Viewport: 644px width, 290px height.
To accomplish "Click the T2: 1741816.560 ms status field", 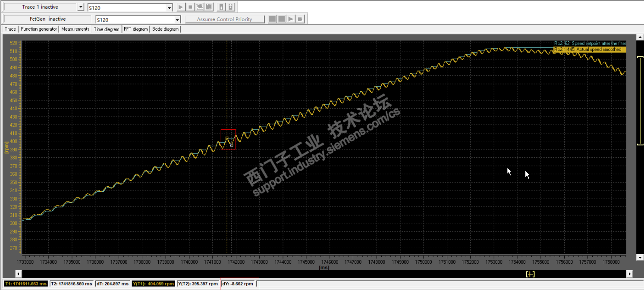I will pos(72,284).
